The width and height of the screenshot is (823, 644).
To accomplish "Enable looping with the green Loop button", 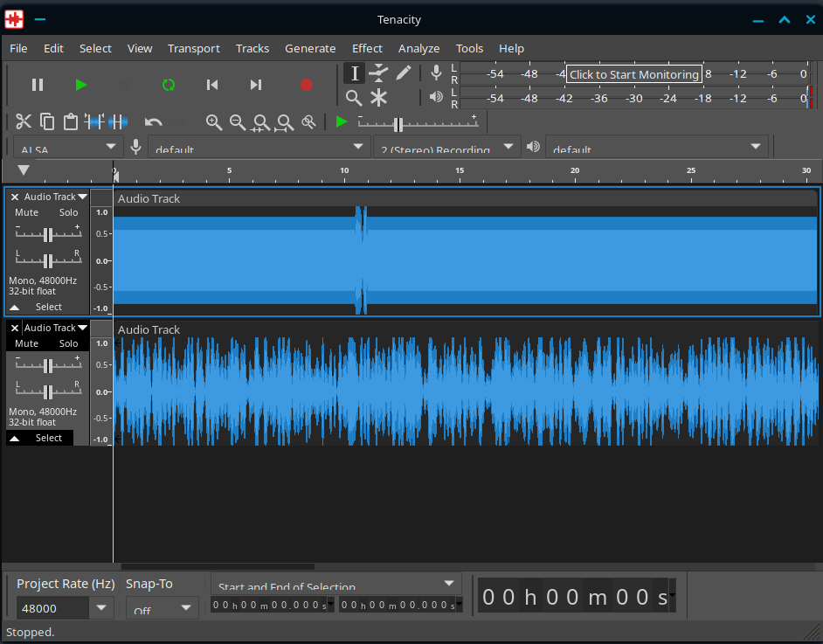I will click(x=169, y=85).
